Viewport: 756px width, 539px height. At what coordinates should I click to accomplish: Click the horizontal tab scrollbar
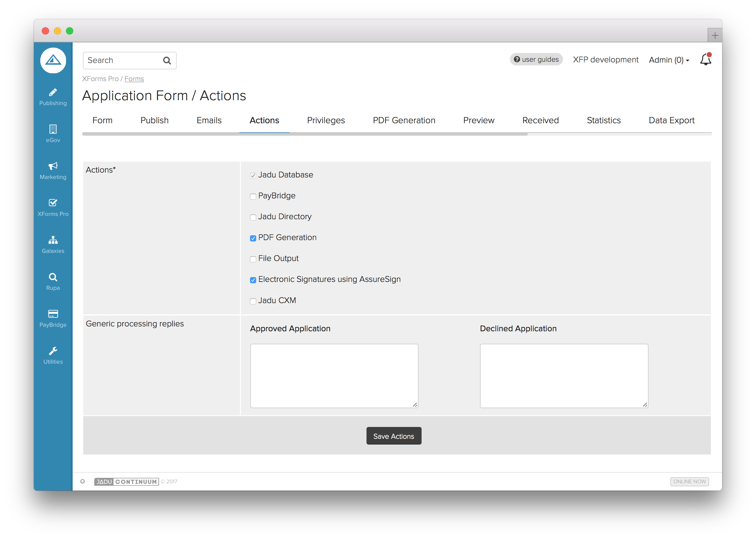coord(304,134)
